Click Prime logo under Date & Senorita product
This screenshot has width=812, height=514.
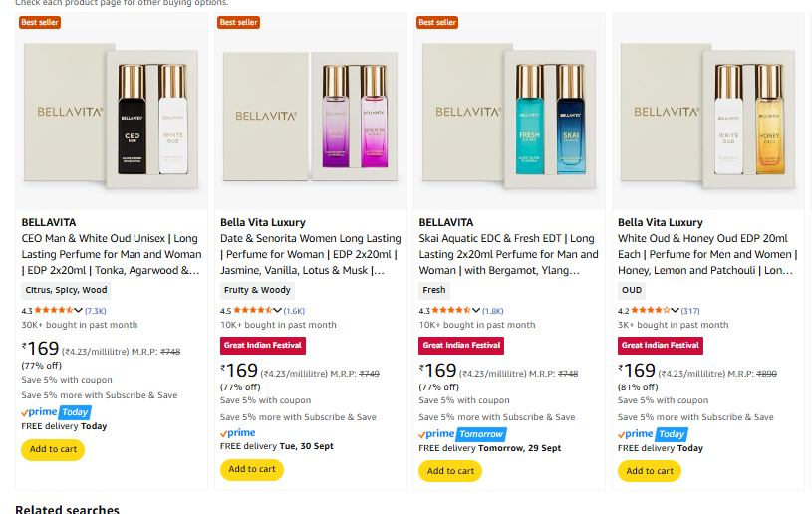(x=238, y=433)
